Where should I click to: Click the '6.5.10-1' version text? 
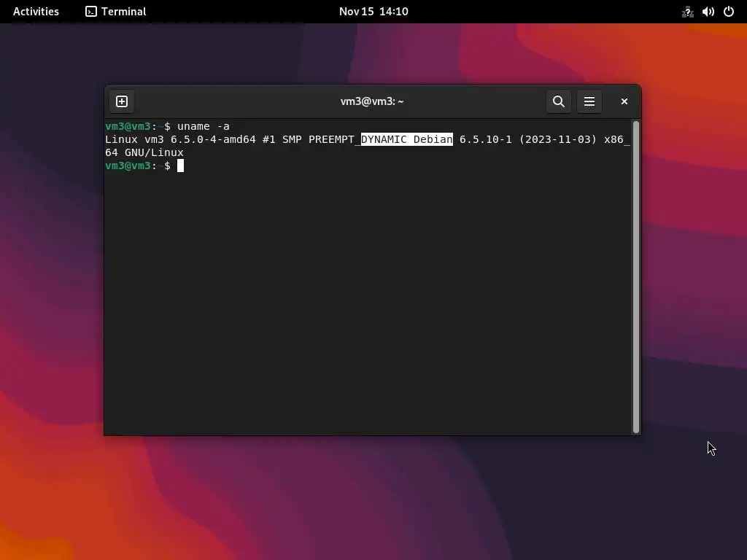click(x=485, y=139)
